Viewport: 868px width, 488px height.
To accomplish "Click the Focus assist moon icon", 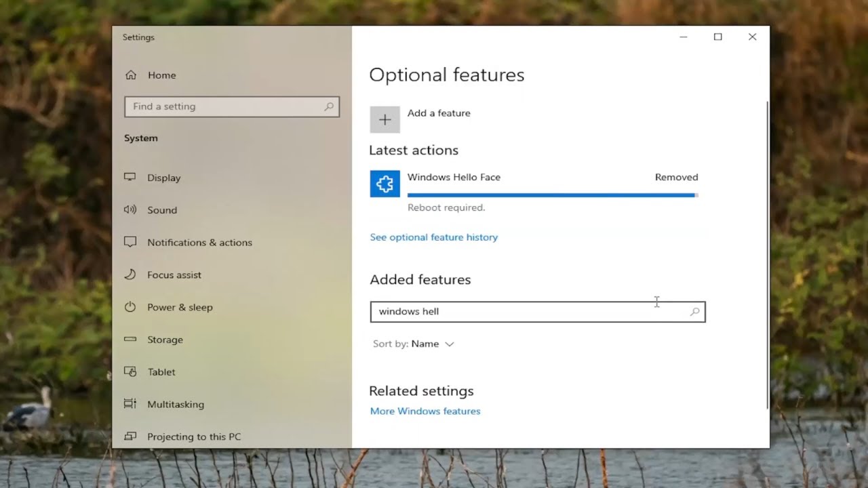I will click(130, 274).
